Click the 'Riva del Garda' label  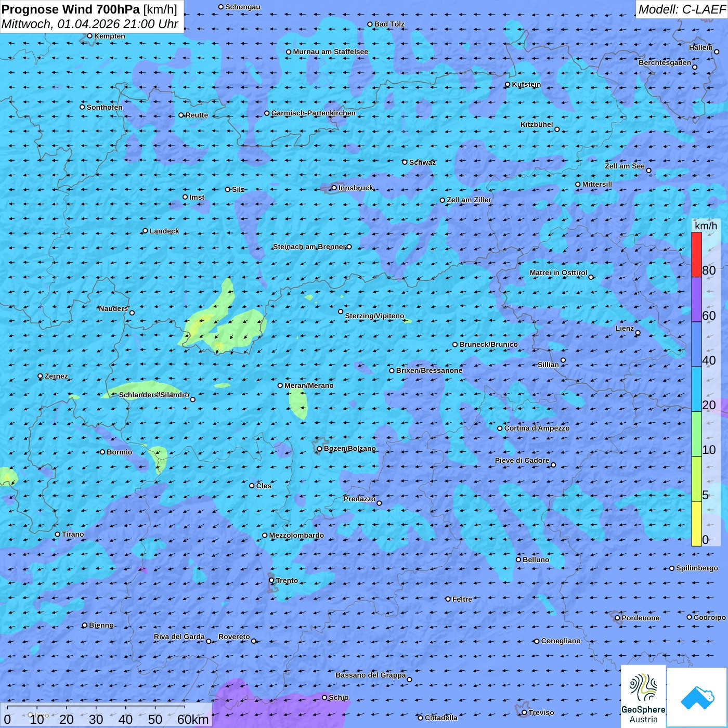(x=179, y=636)
